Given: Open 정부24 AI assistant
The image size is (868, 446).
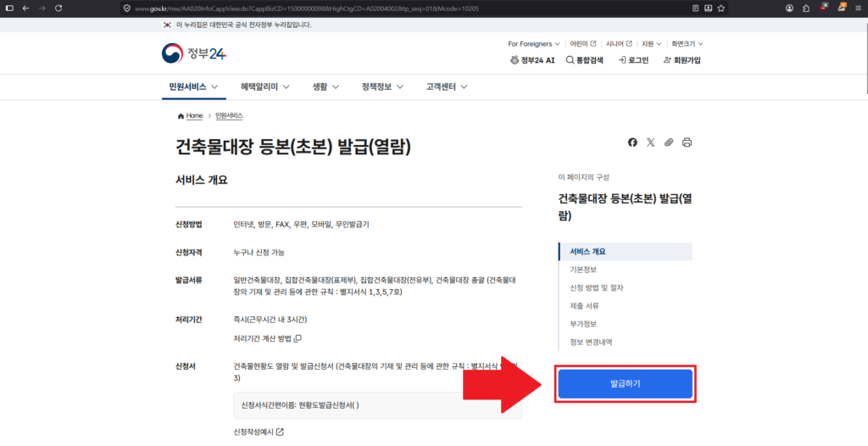Looking at the screenshot, I should click(x=532, y=60).
